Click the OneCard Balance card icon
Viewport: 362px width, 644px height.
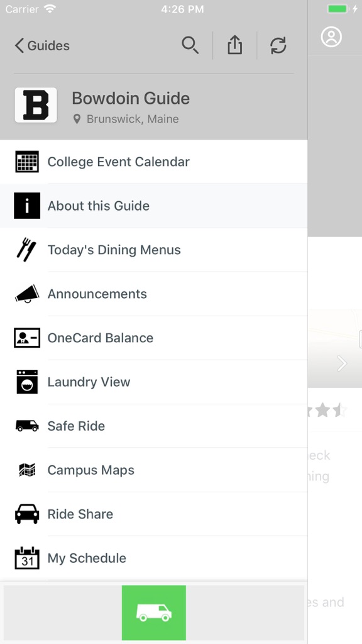point(27,338)
